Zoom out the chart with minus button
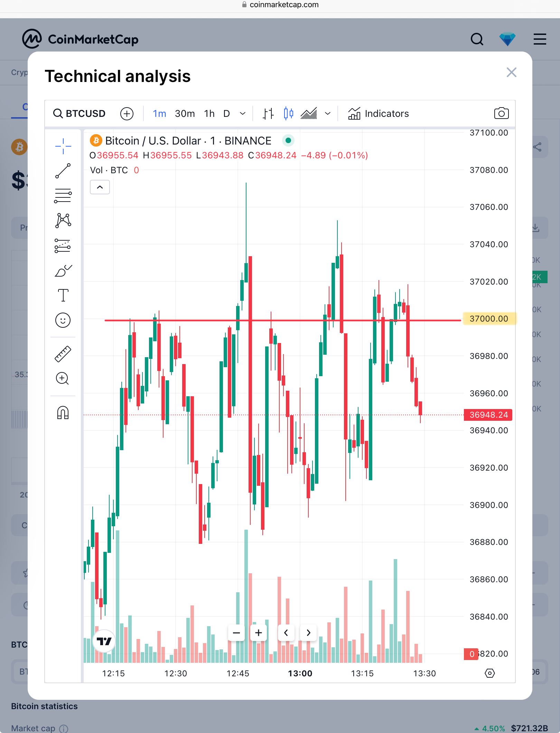This screenshot has width=560, height=733. [x=236, y=633]
